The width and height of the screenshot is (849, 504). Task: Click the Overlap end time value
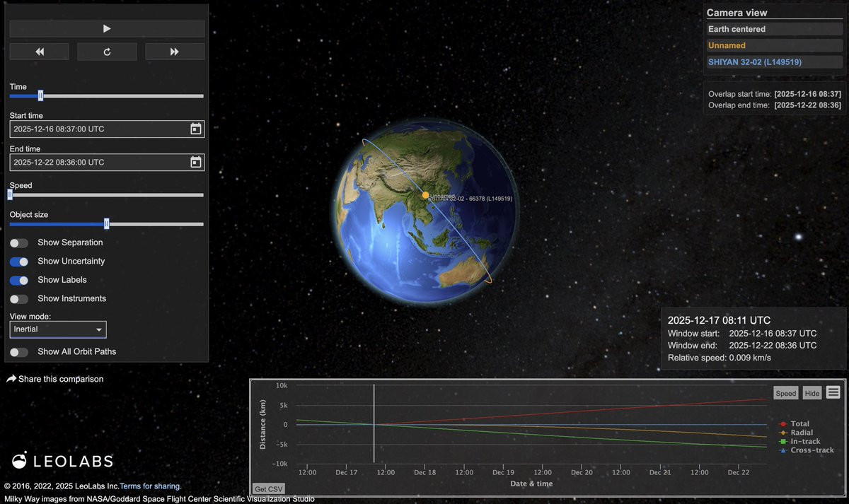(x=807, y=105)
